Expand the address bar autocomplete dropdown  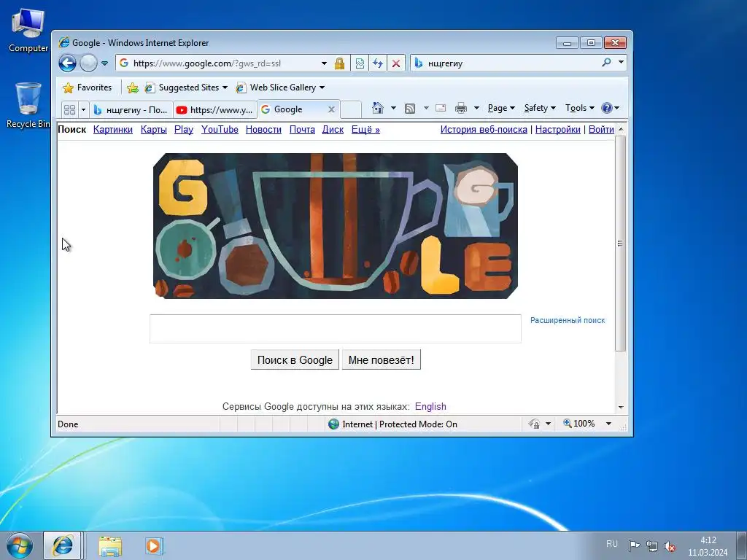pos(324,63)
